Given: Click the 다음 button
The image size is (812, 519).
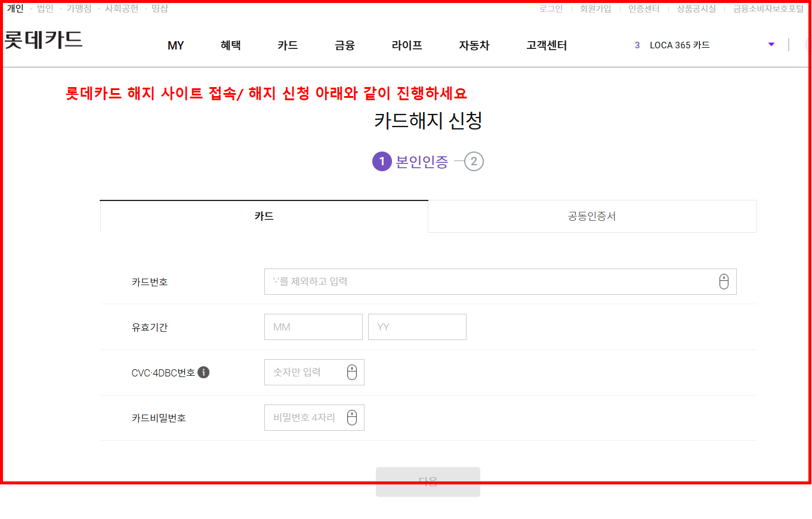Looking at the screenshot, I should point(428,482).
